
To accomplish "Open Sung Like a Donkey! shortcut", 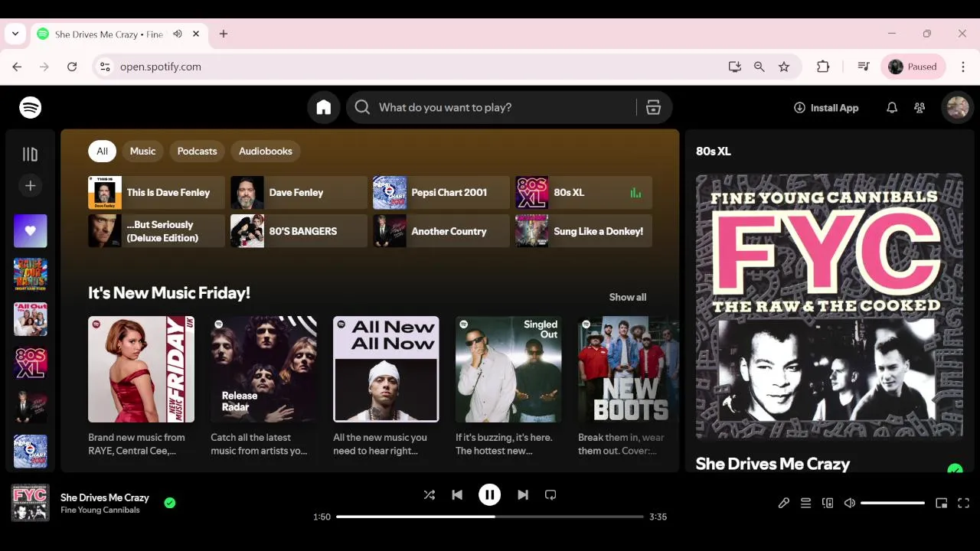I will [583, 231].
